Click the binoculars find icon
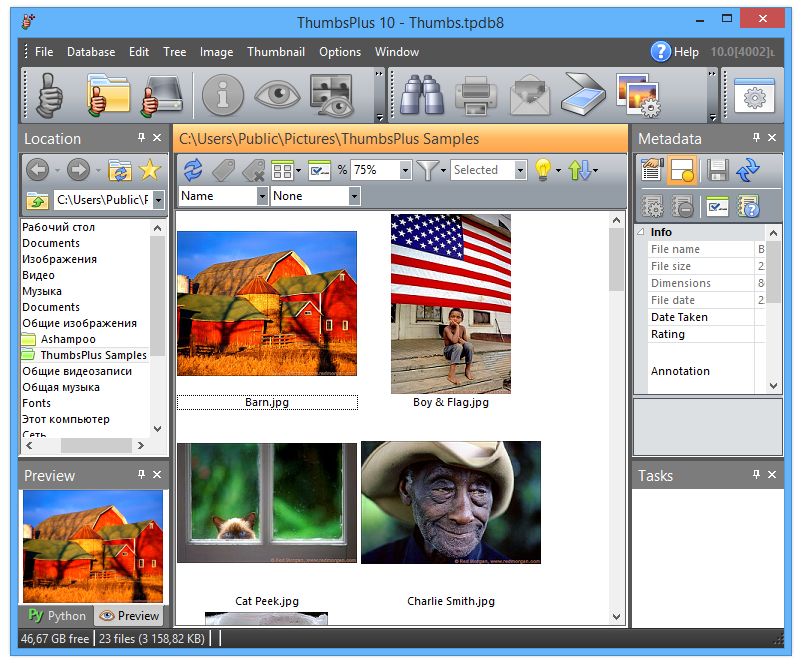The height and width of the screenshot is (671, 806). 422,97
